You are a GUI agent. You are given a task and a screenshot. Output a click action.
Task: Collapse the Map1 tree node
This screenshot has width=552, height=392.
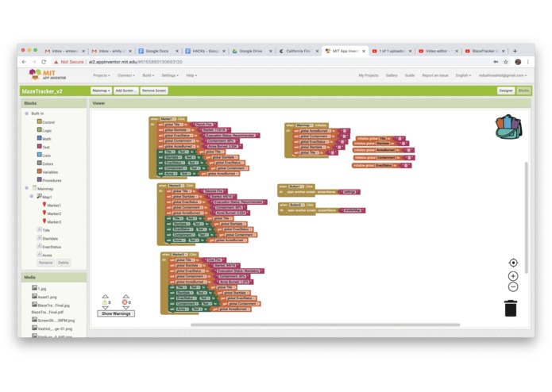click(32, 196)
